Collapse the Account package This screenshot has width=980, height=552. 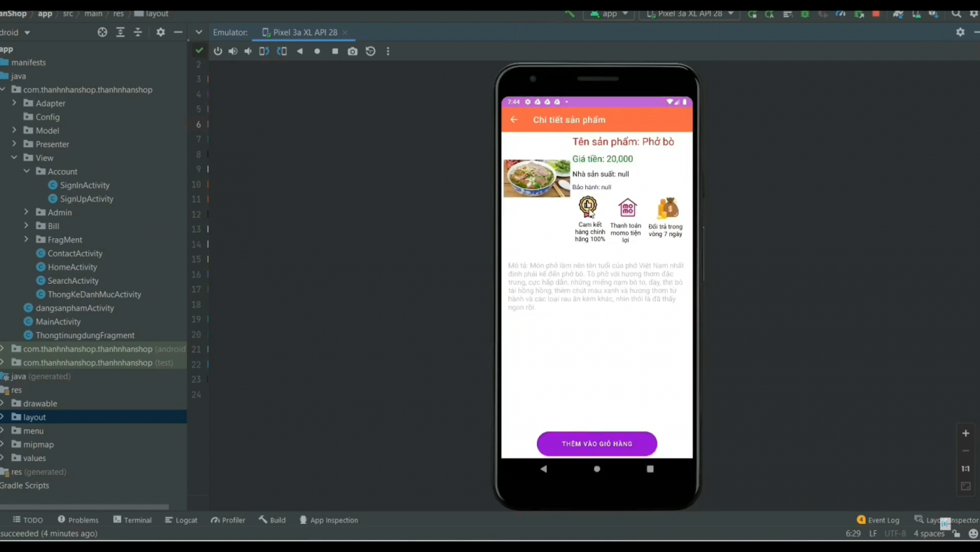point(27,171)
